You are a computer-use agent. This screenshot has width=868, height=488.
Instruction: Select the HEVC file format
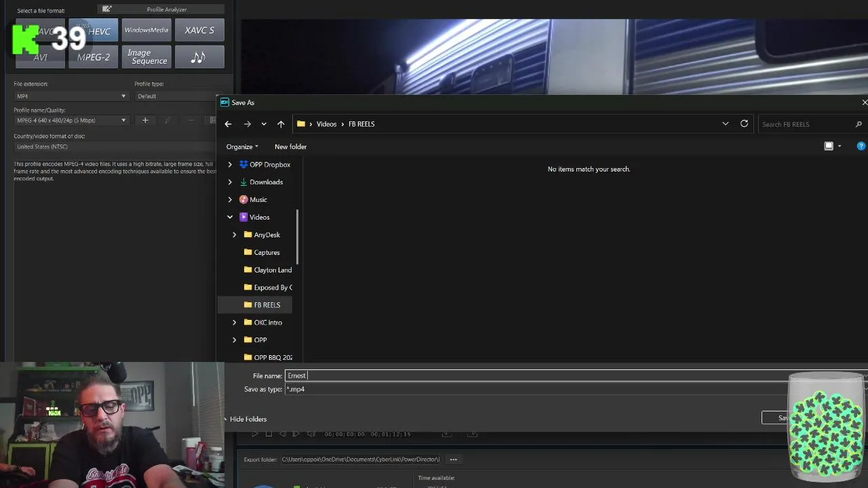(94, 30)
